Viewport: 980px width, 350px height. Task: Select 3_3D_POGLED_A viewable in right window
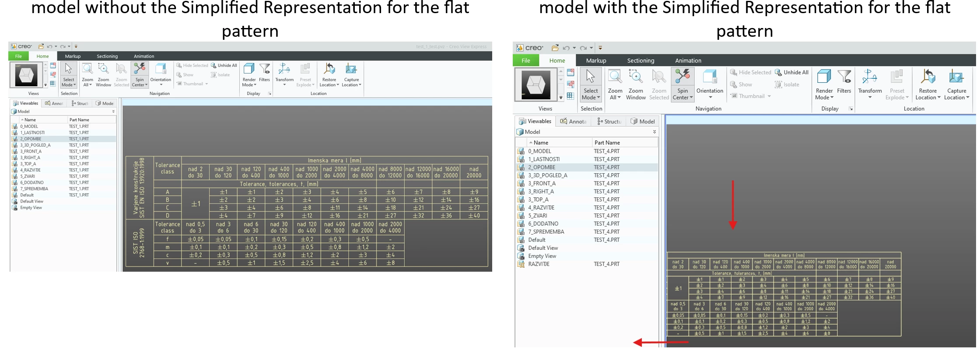point(587,175)
